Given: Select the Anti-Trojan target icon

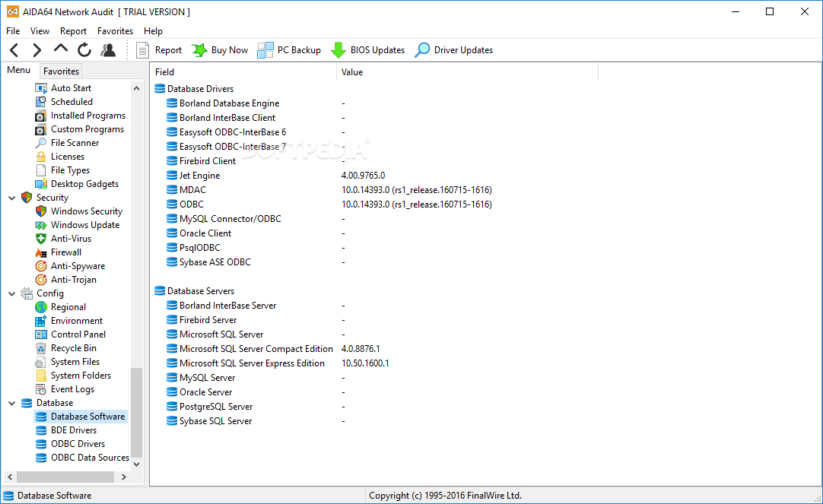Looking at the screenshot, I should point(40,280).
